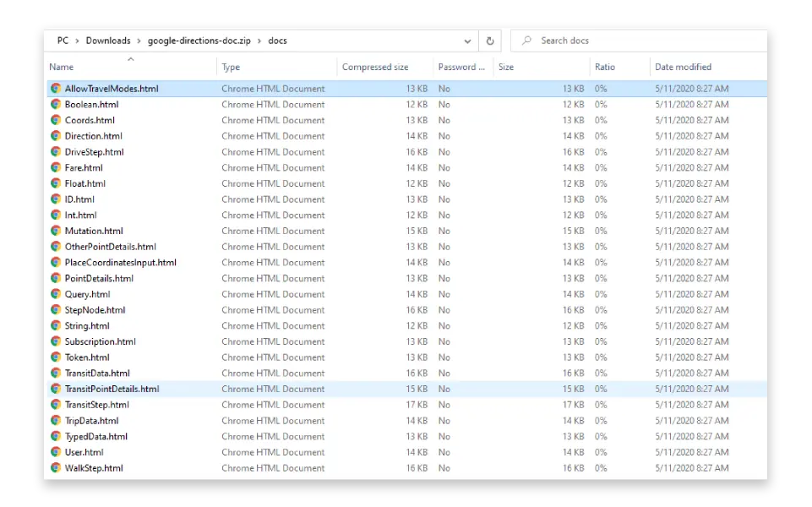Select the DriveStep.html file name
The width and height of the screenshot is (812, 507).
[x=95, y=152]
